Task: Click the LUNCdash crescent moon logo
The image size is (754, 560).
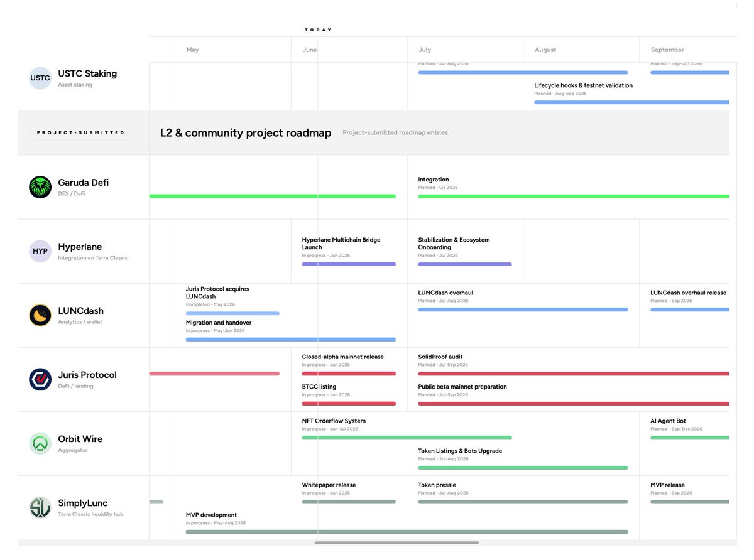Action: point(40,315)
